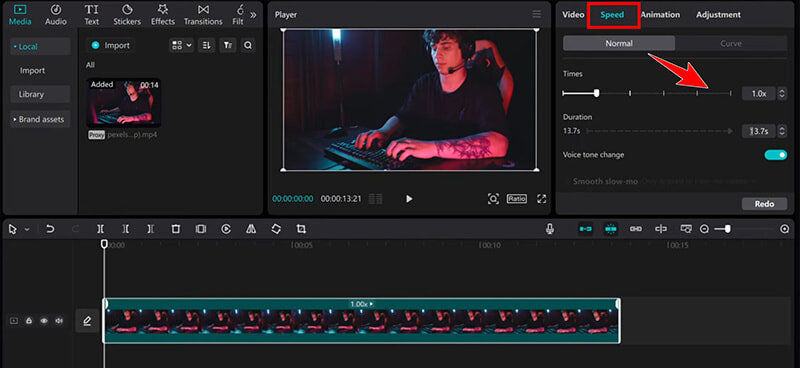800x368 pixels.
Task: Click the player quality bars icon
Action: click(376, 199)
